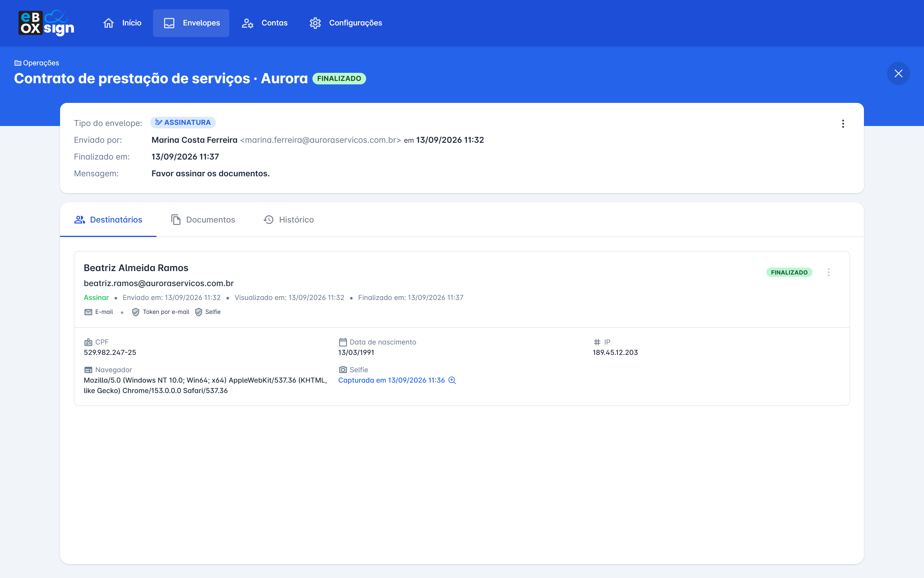Click the Contas user-gear icon
Viewport: 924px width, 578px height.
247,23
